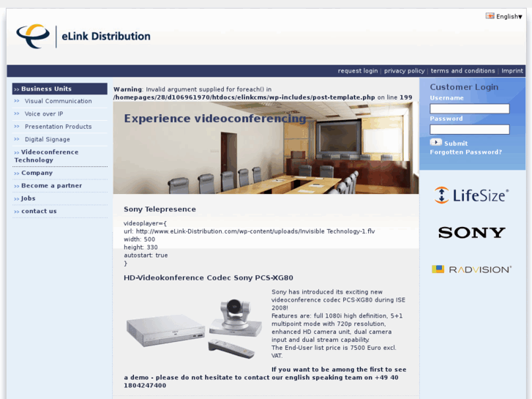Click the Submit arrow icon in Customer Login
This screenshot has width=532, height=399.
[x=435, y=142]
